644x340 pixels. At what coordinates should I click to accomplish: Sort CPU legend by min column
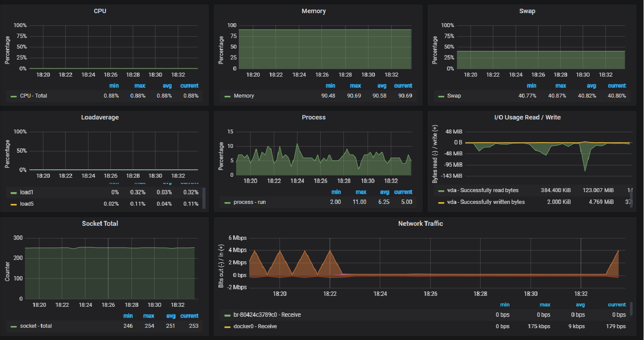[114, 86]
